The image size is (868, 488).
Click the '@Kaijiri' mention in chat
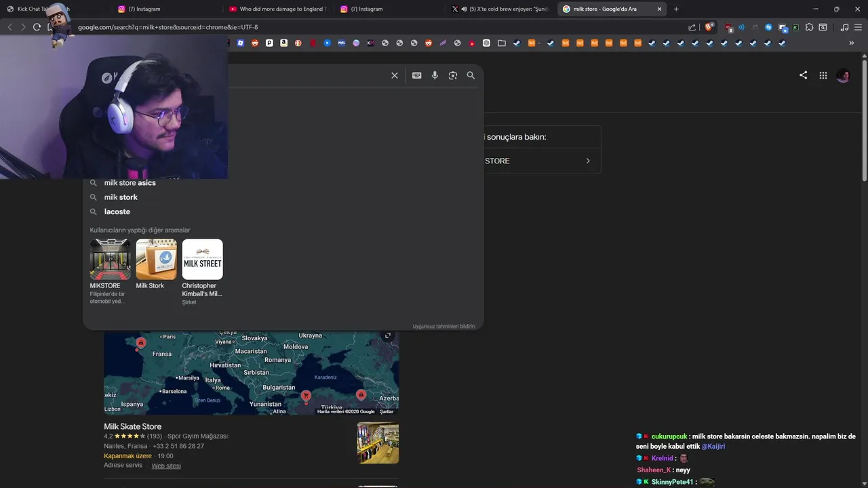pos(713,447)
